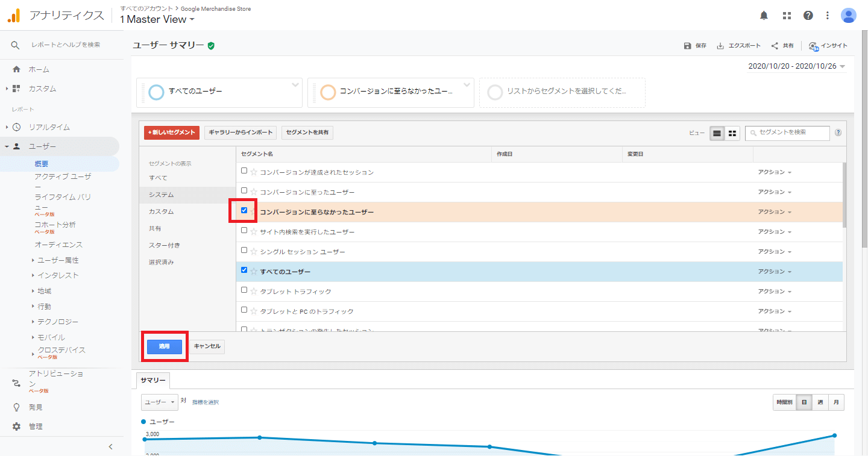Enable the タブレット トラフィック checkbox
Image resolution: width=868 pixels, height=456 pixels.
pyautogui.click(x=244, y=290)
